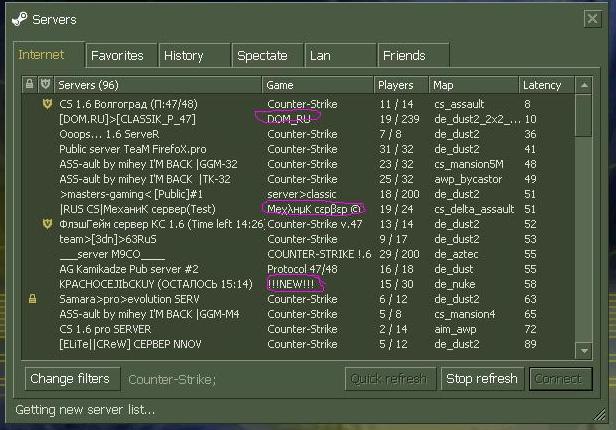This screenshot has height=430, width=616.
Task: Select ASS-ault by mihey |TK-32 server
Action: pyautogui.click(x=299, y=179)
